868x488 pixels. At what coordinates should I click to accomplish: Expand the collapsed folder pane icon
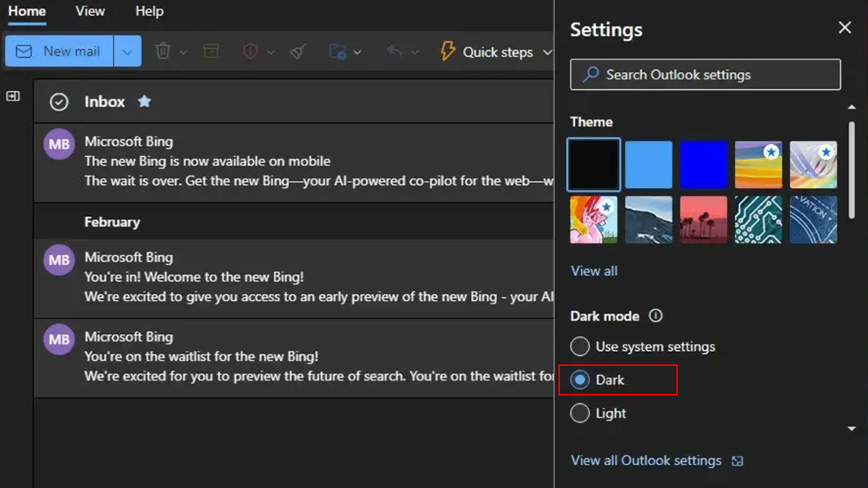point(13,96)
